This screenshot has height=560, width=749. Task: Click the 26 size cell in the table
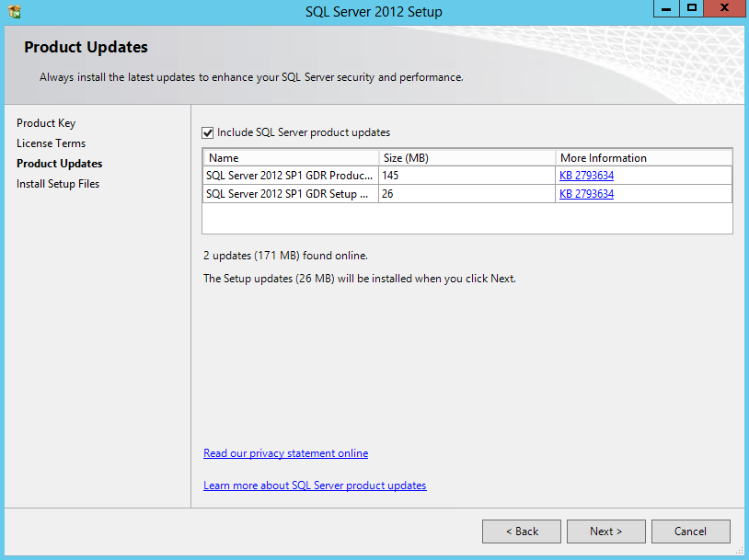[467, 194]
